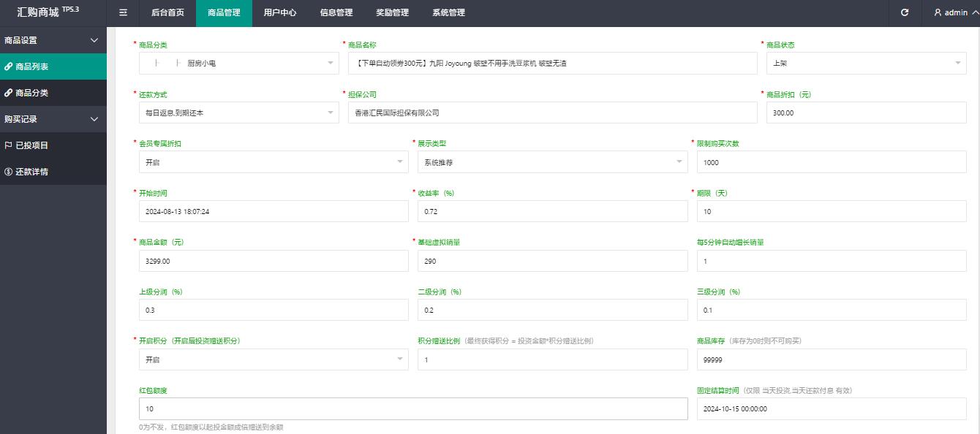Click the 担保公司 input field
This screenshot has height=434, width=980.
click(553, 113)
